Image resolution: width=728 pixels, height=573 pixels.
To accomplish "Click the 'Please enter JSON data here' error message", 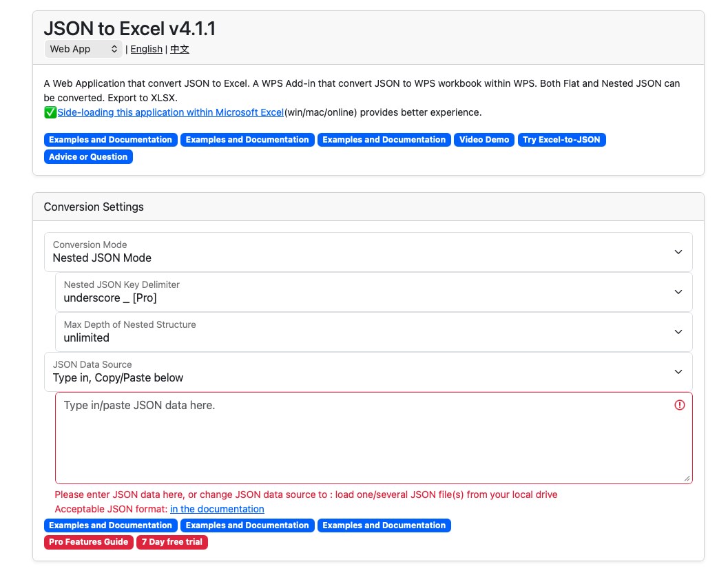I will (306, 494).
